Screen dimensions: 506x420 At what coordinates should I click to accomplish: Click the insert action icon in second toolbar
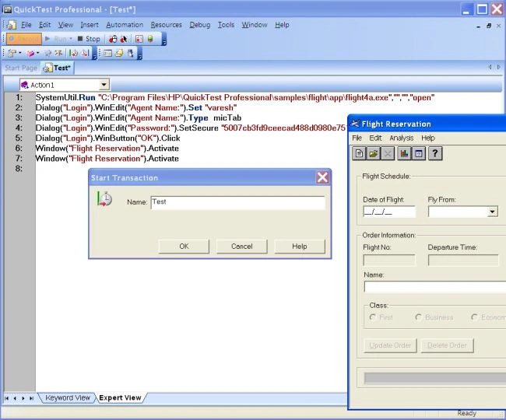(x=12, y=53)
